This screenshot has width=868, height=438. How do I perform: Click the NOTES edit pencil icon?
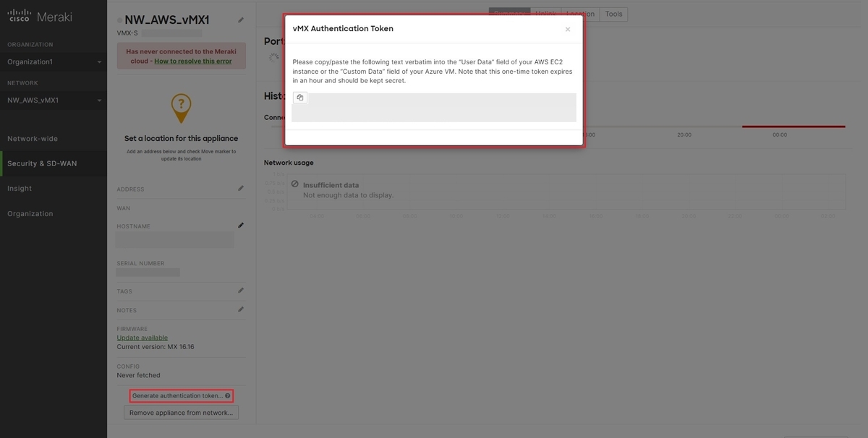(240, 309)
